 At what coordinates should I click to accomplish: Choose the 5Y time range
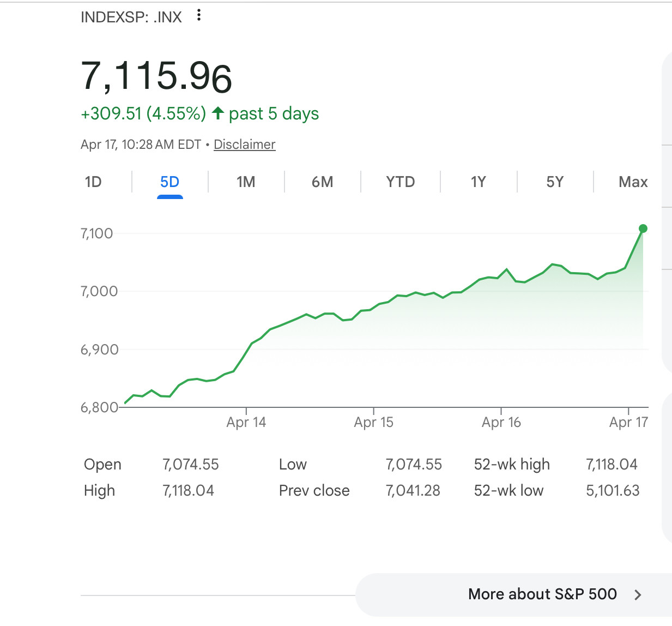point(555,182)
